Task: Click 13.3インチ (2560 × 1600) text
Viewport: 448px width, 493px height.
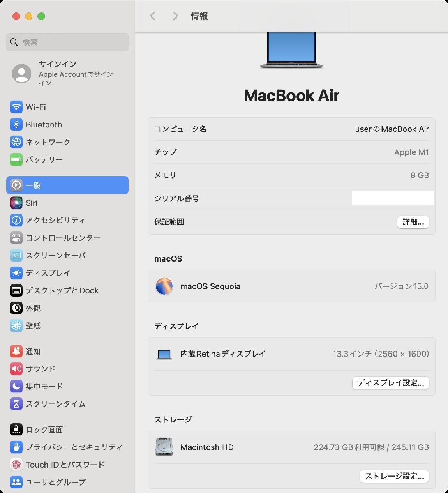Action: (381, 354)
